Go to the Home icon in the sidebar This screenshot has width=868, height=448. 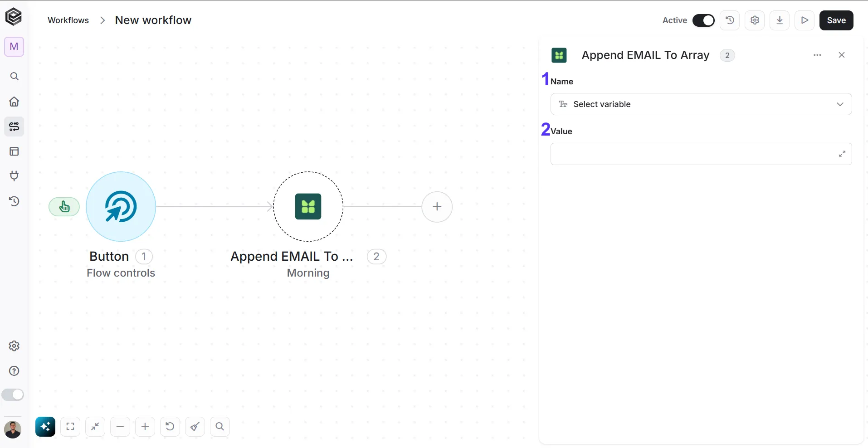(14, 101)
